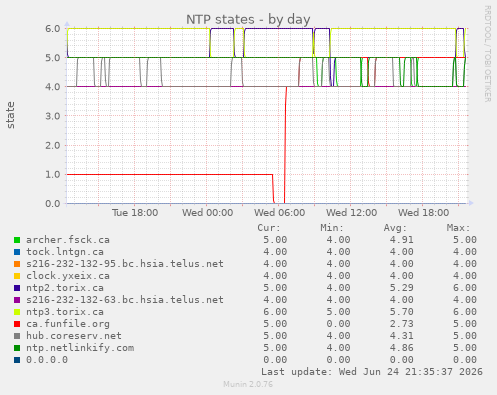Select the ntp.netlinkify.com legend label
The width and height of the screenshot is (497, 395).
80,348
